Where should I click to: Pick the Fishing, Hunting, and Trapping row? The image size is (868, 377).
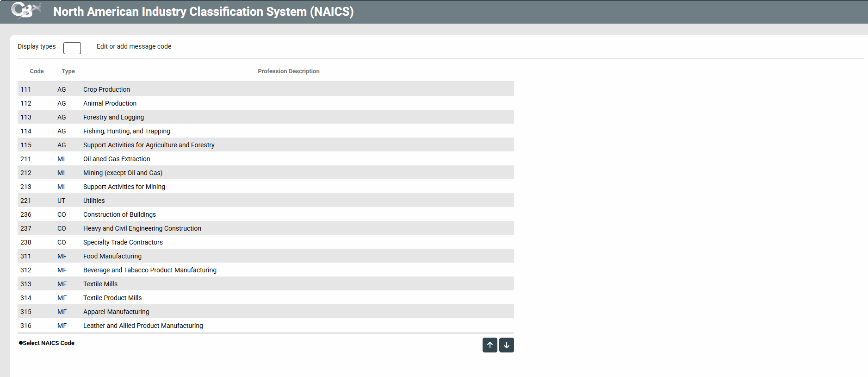(x=126, y=131)
